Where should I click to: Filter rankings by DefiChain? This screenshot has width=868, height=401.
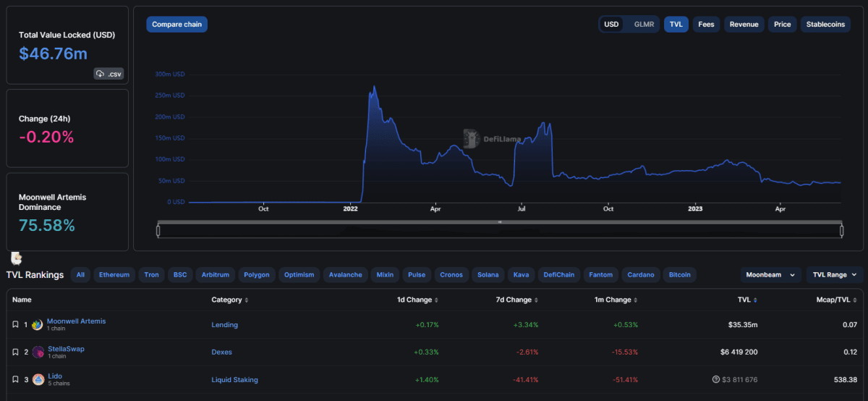(x=559, y=275)
